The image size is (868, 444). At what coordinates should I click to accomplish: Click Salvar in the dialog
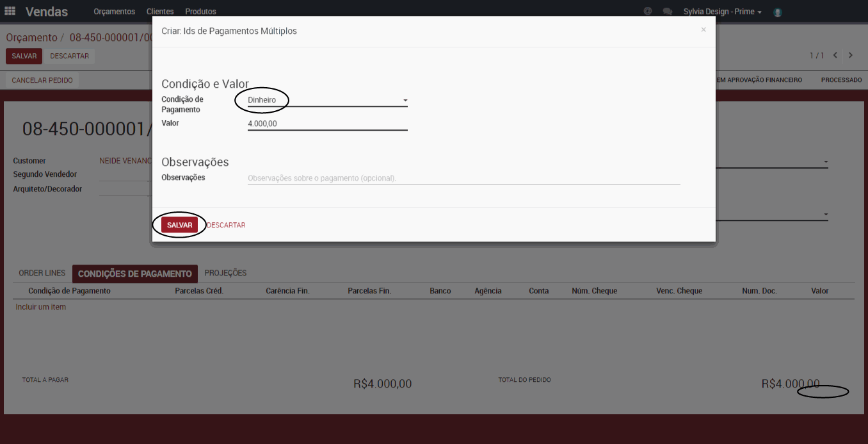180,225
